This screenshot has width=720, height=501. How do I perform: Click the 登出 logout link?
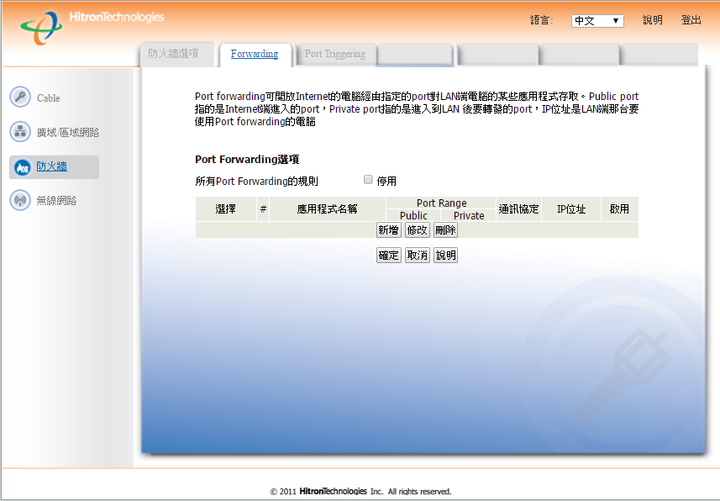691,20
